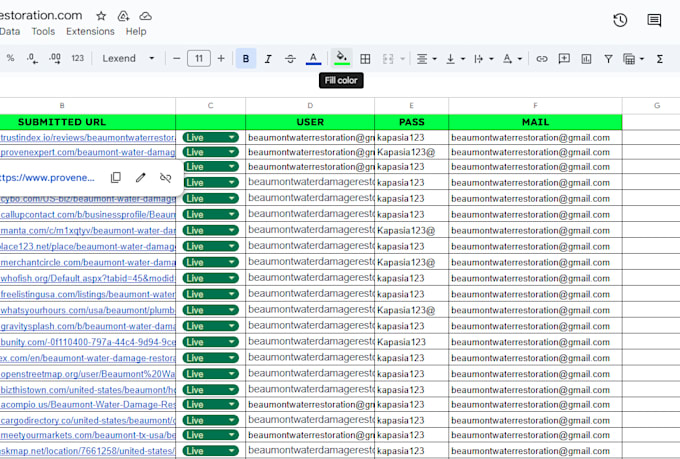680x459 pixels.
Task: Open Live dropdown in whofish.org row
Action: [210, 278]
